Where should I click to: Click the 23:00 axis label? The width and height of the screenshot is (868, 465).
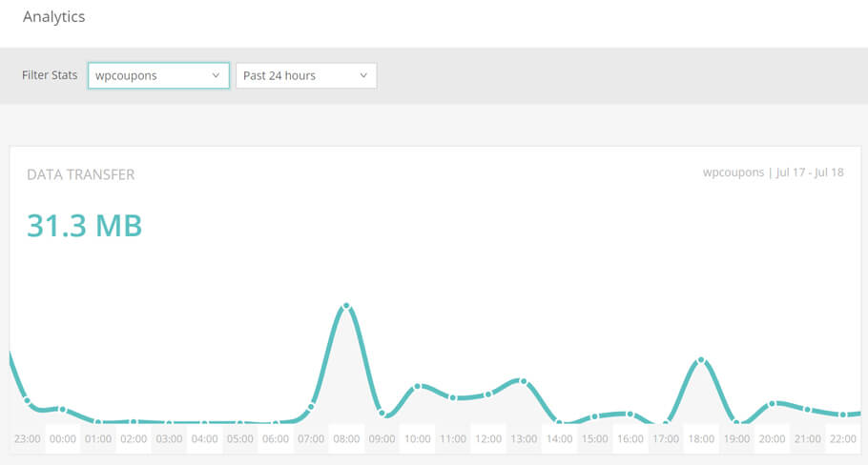pyautogui.click(x=27, y=439)
